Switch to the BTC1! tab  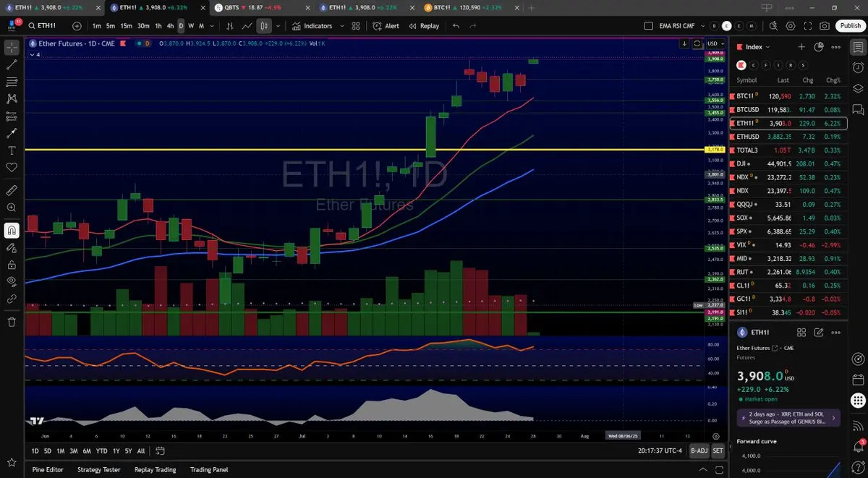click(469, 7)
